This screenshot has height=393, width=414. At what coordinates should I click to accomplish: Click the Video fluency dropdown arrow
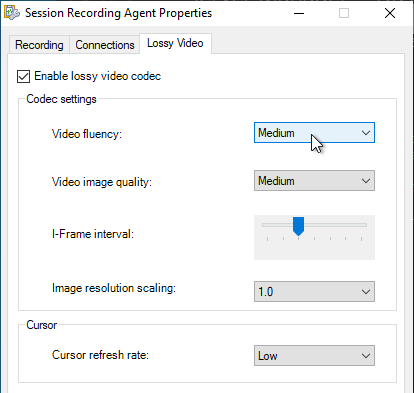tap(366, 133)
